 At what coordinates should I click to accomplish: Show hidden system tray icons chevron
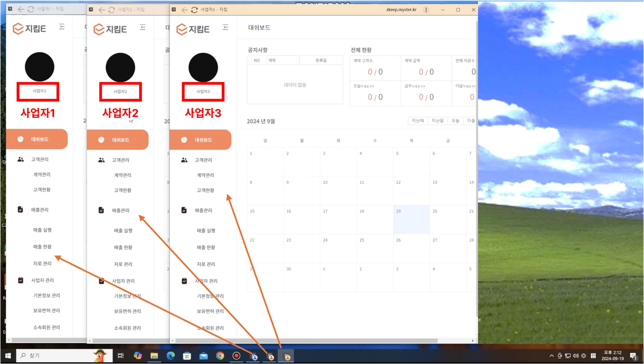552,356
